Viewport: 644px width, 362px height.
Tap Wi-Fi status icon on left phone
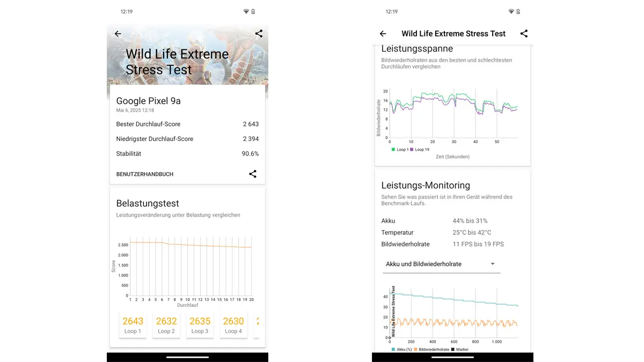pos(246,12)
